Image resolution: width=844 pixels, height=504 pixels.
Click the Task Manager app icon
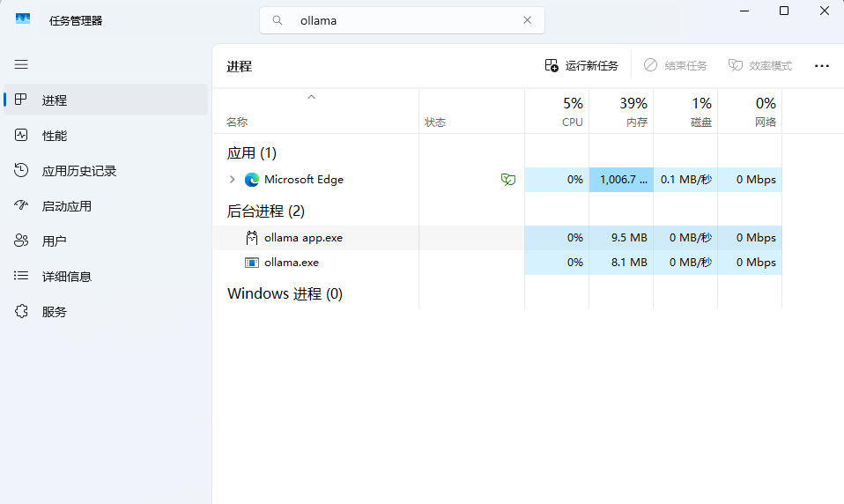coord(23,19)
